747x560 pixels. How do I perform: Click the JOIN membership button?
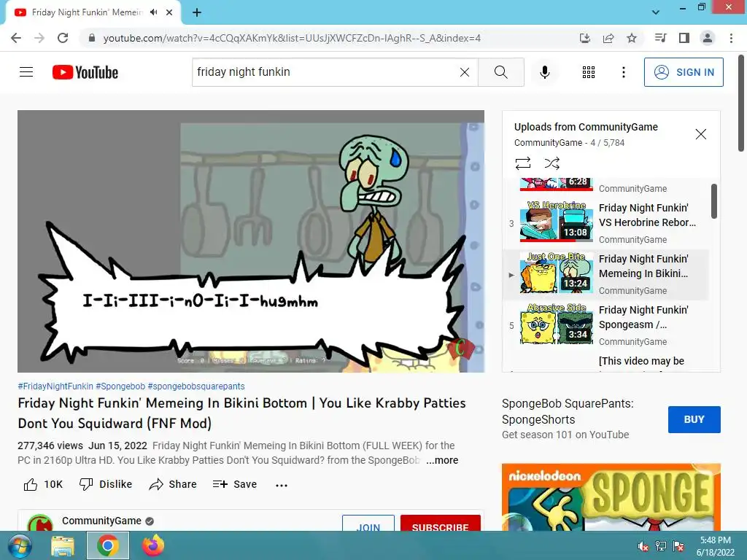pyautogui.click(x=368, y=524)
